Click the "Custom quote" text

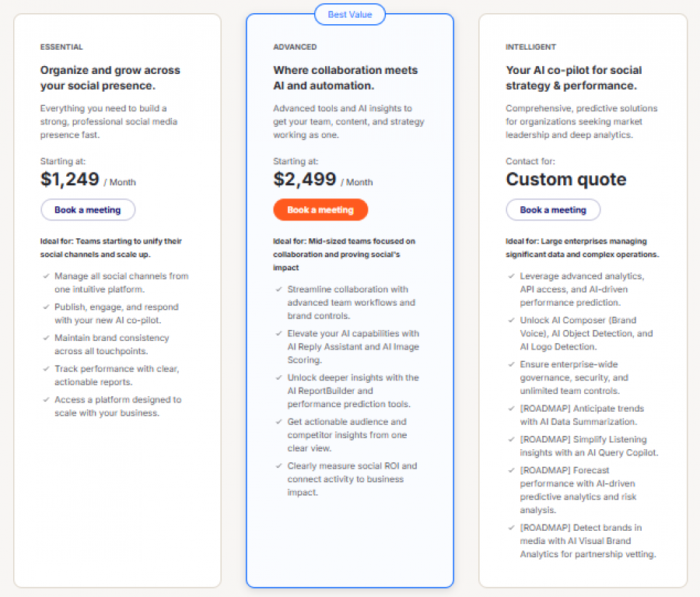[x=565, y=179]
